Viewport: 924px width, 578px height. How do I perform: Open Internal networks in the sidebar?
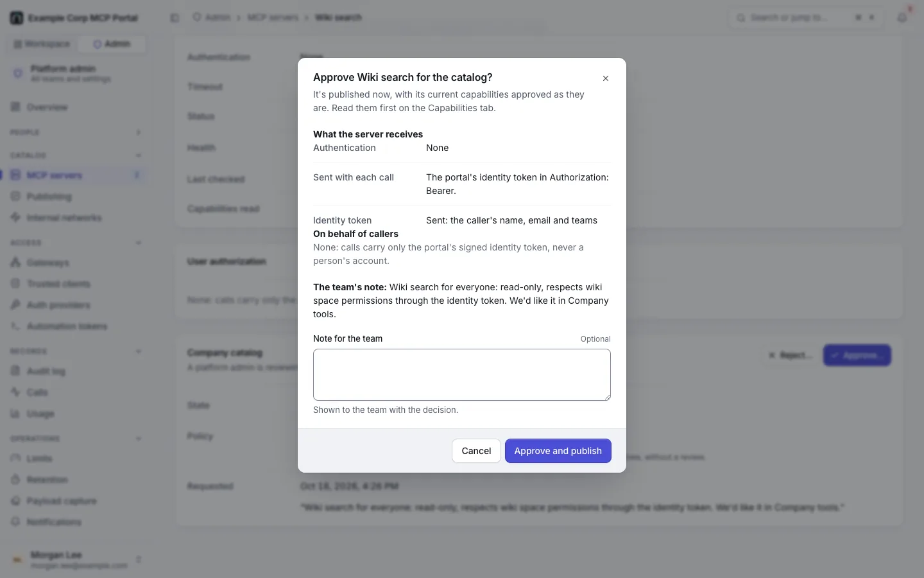click(x=77, y=218)
